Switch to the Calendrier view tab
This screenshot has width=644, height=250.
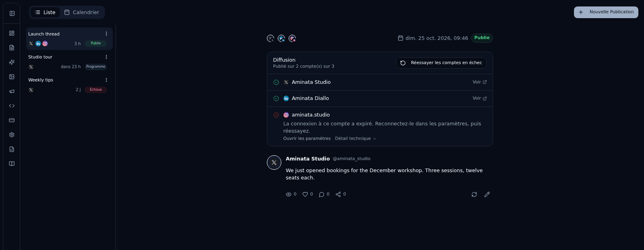pyautogui.click(x=82, y=12)
